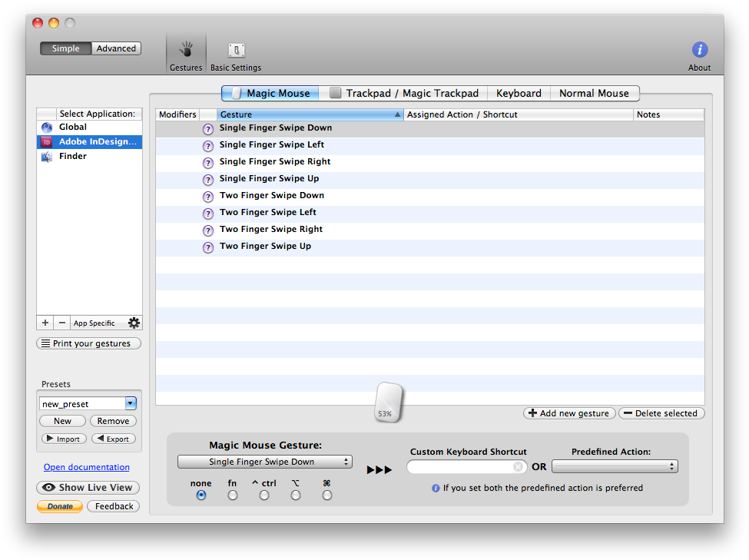Remove selected application with the minus icon
This screenshot has height=560, width=749.
(x=61, y=323)
